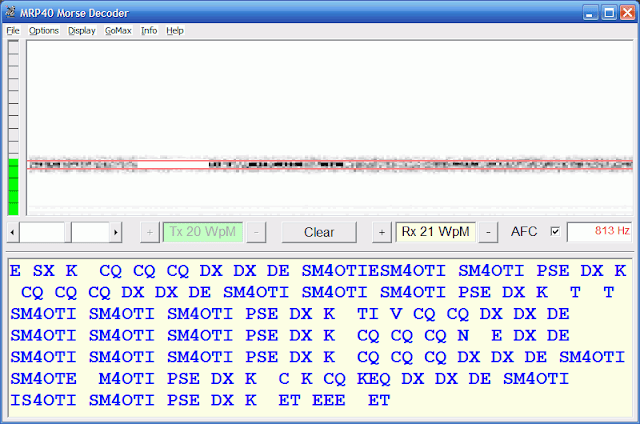640x424 pixels.
Task: Click the AFC label
Action: [x=524, y=232]
